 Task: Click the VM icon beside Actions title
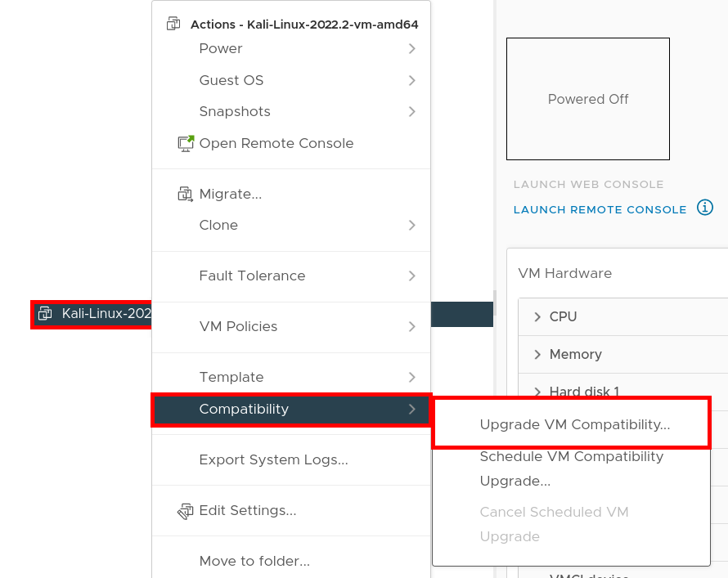[173, 24]
